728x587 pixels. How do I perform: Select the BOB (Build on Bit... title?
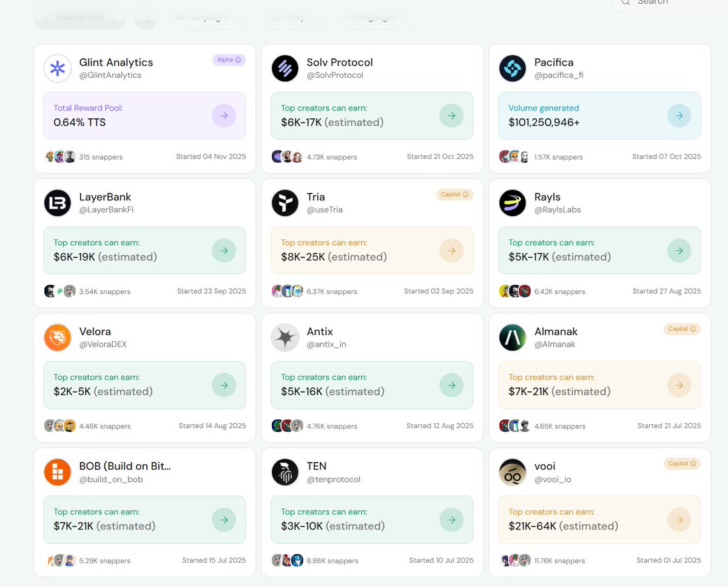pyautogui.click(x=125, y=466)
